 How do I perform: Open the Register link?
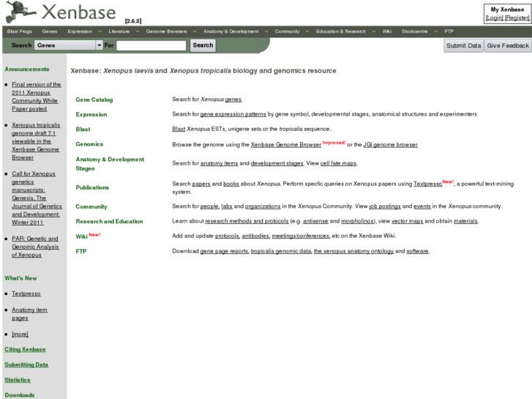tap(517, 18)
